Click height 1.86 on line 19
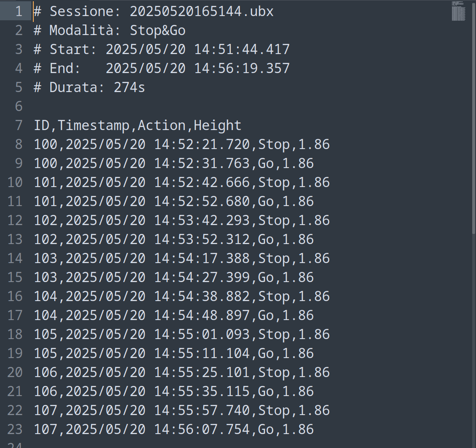Screen dimensions: 476x448 pos(298,353)
